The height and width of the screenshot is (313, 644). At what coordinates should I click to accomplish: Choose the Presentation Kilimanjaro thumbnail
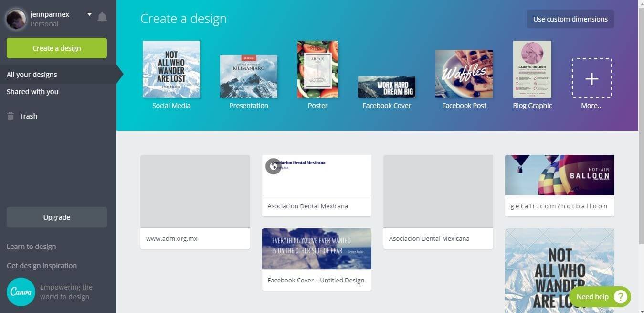tap(249, 76)
